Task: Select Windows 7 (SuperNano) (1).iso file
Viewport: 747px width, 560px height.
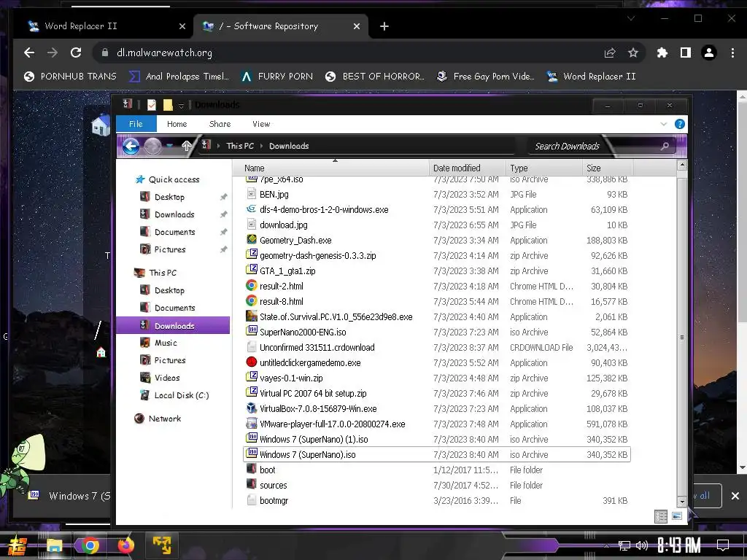Action: [314, 439]
